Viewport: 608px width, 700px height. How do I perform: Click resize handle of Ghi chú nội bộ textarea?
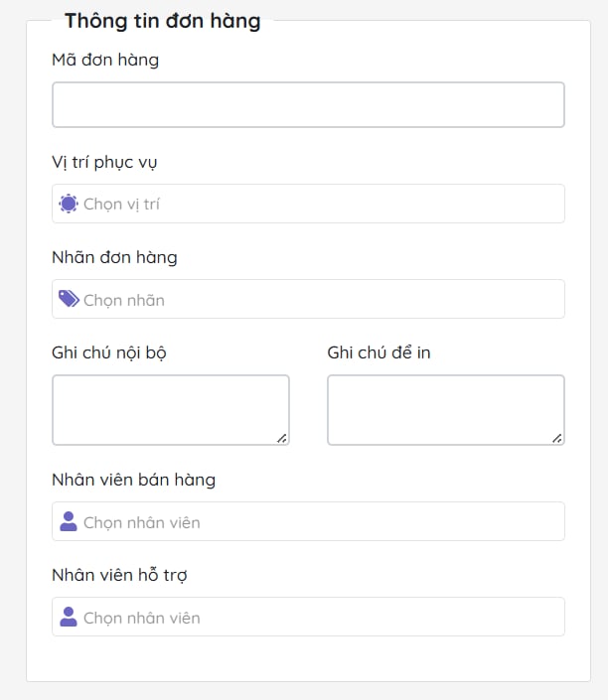tap(282, 438)
